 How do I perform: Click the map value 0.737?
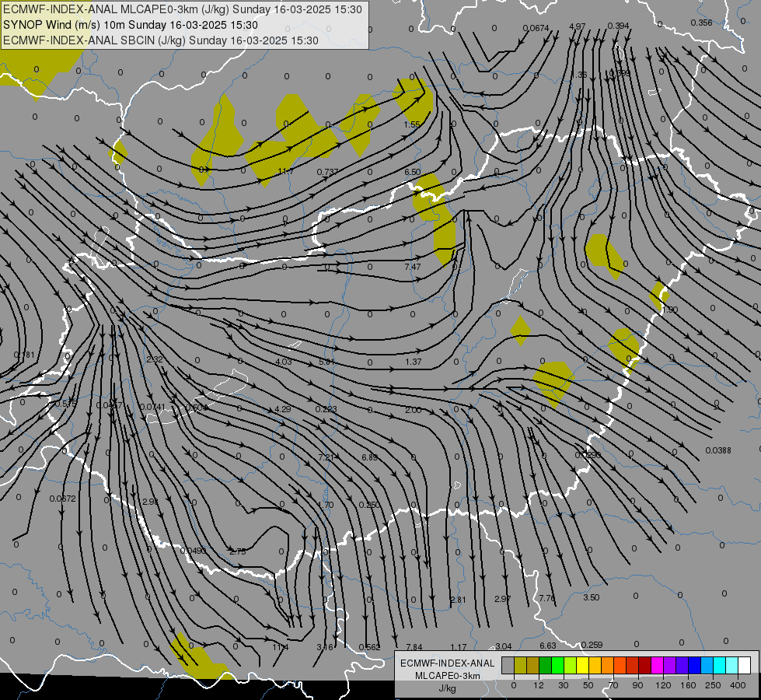pyautogui.click(x=327, y=172)
